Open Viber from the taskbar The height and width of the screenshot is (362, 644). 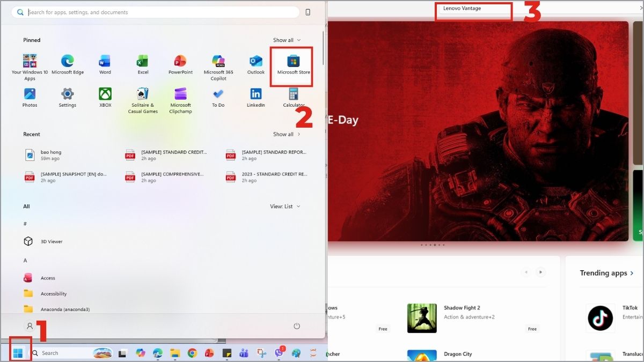(279, 353)
